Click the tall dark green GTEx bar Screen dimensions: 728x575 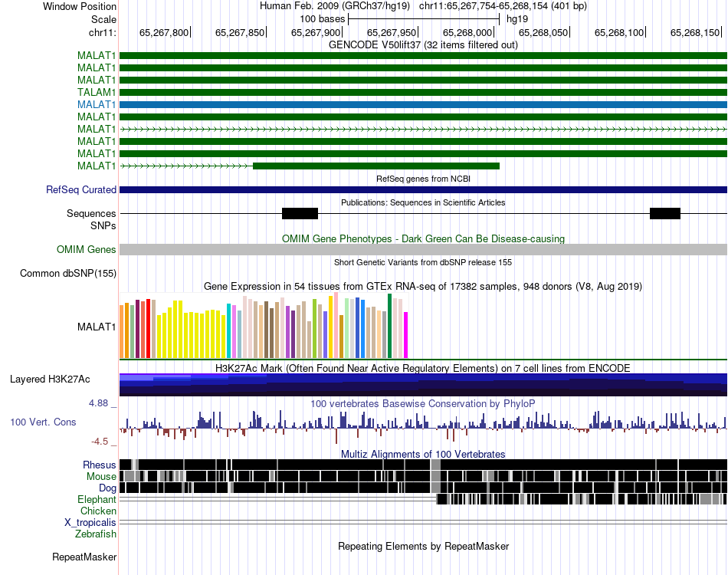tap(390, 326)
